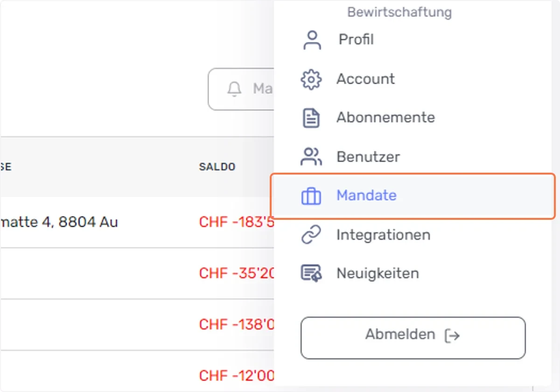
Task: Click the Benutzer people icon
Action: tap(311, 157)
